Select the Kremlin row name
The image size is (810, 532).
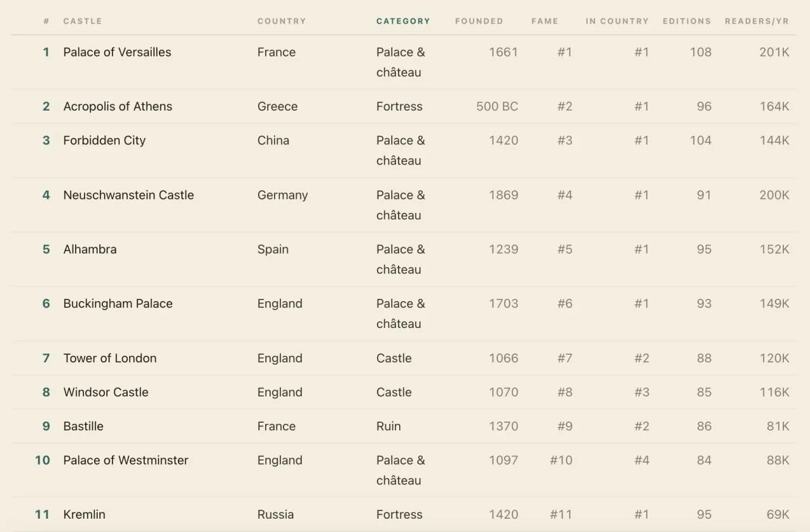(x=84, y=514)
